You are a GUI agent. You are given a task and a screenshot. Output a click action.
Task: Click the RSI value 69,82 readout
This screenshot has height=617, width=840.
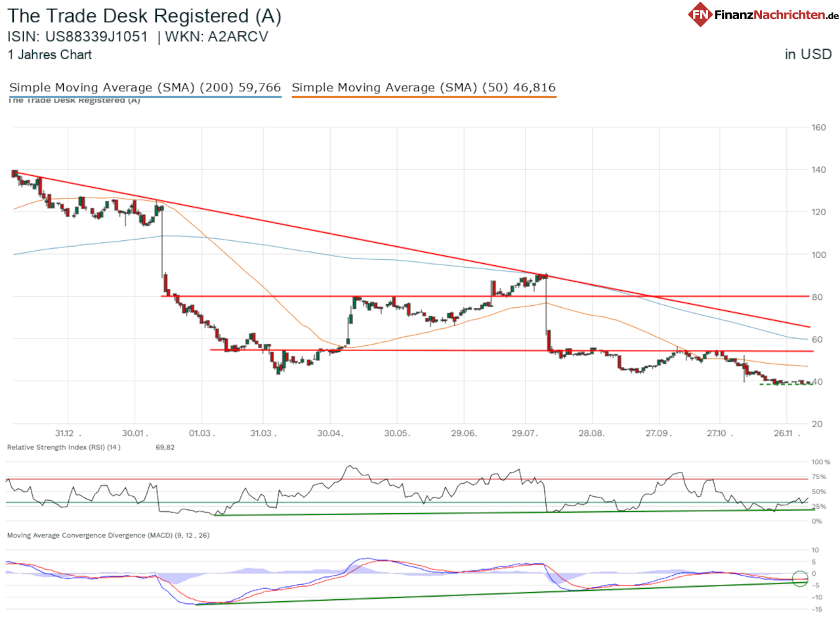[x=164, y=447]
